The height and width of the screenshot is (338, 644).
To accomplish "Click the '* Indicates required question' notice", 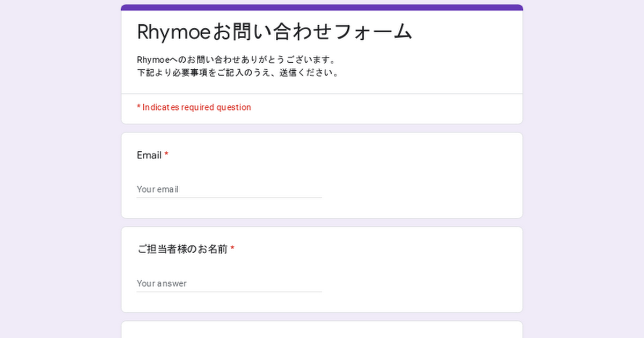I will click(x=194, y=107).
